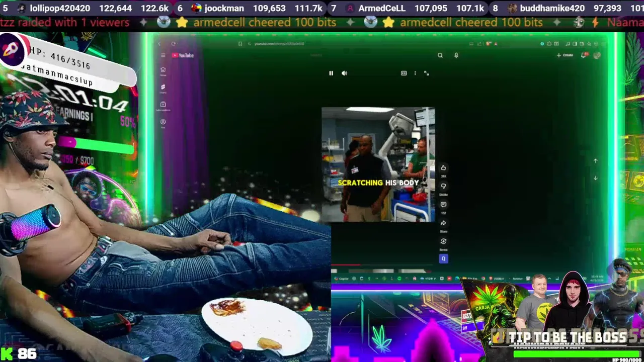Open the three-dot more options menu
This screenshot has width=644, height=362.
(x=415, y=73)
